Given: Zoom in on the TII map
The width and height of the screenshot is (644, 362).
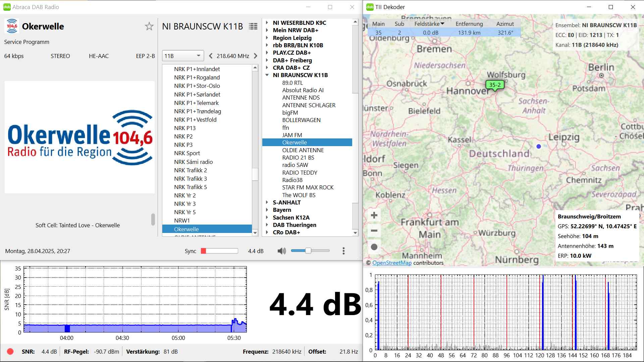Looking at the screenshot, I should 374,215.
